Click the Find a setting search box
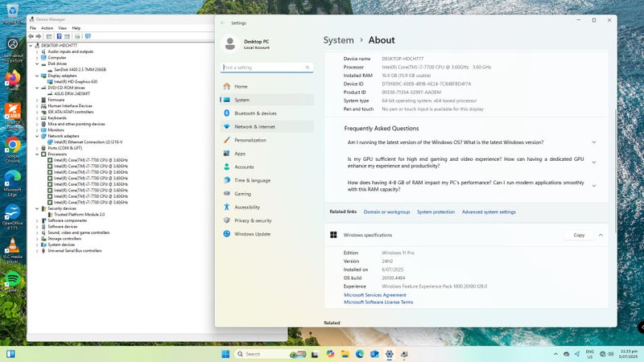The width and height of the screenshot is (644, 362). click(267, 68)
